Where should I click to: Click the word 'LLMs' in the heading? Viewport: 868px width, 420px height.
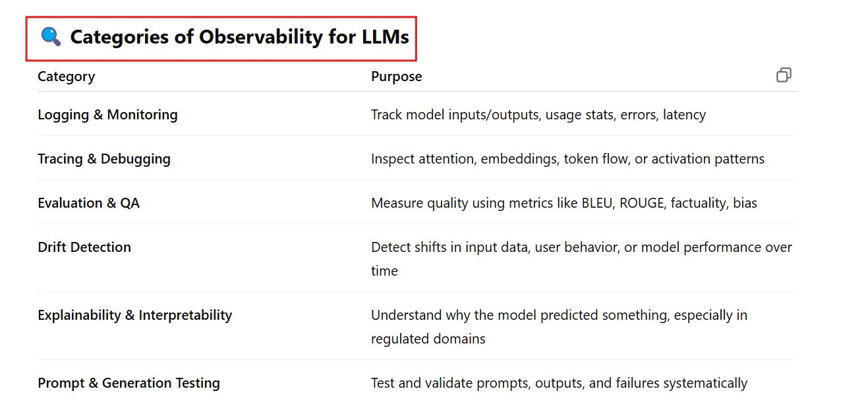(386, 37)
